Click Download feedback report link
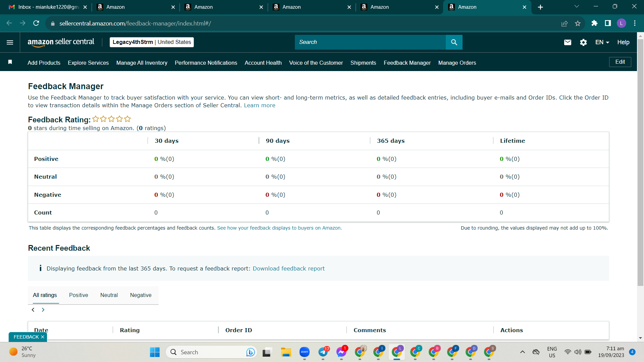The width and height of the screenshot is (644, 362). (x=289, y=268)
